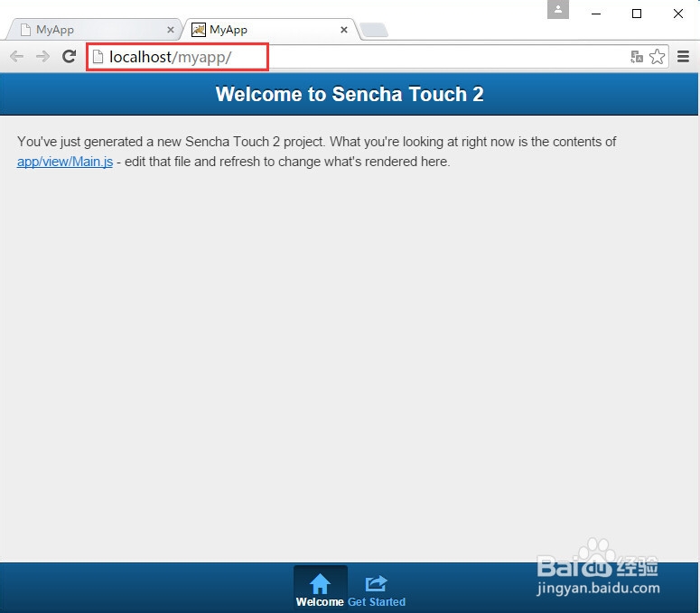Viewport: 700px width, 613px height.
Task: Open the Chrome hamburger menu
Action: 683,56
